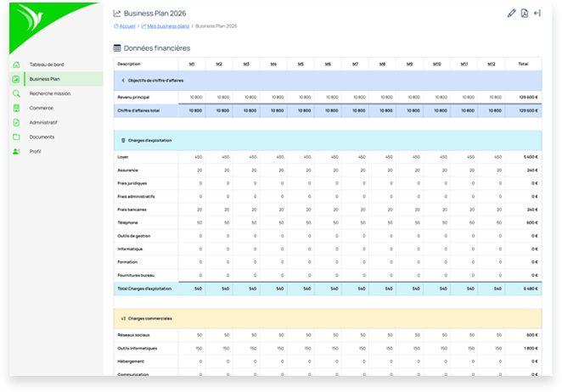Open Documents menu item

[42, 137]
